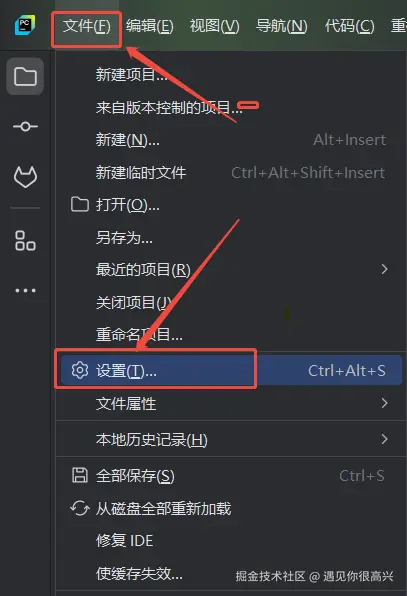The height and width of the screenshot is (596, 407).
Task: Click the gear icon beside 设置
Action: [x=80, y=370]
